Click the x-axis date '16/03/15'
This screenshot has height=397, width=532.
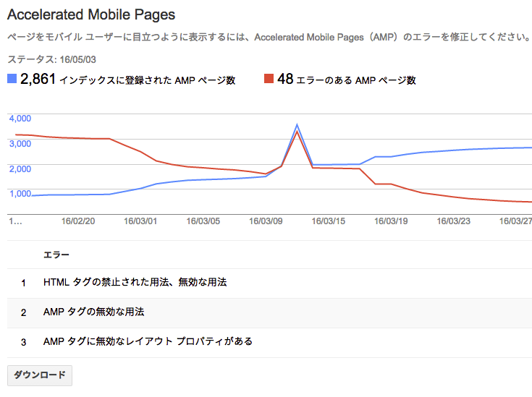[329, 221]
